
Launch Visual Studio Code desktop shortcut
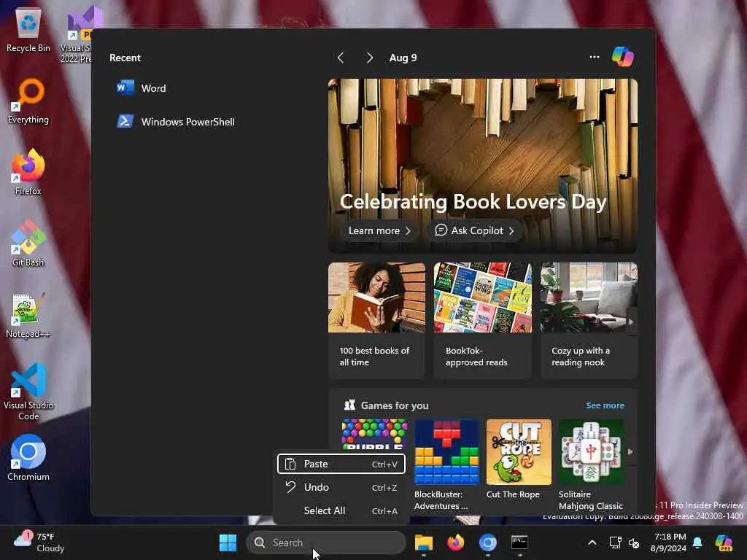point(28,392)
